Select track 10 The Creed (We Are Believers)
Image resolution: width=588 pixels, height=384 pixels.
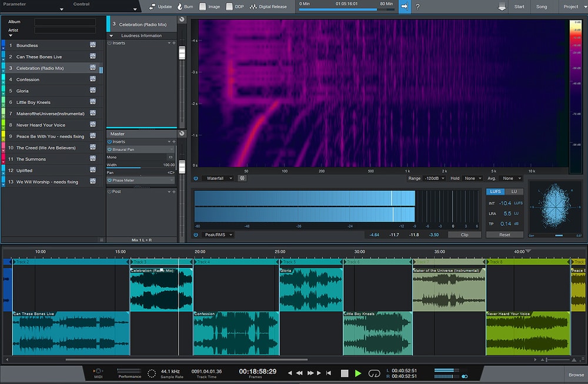(52, 148)
